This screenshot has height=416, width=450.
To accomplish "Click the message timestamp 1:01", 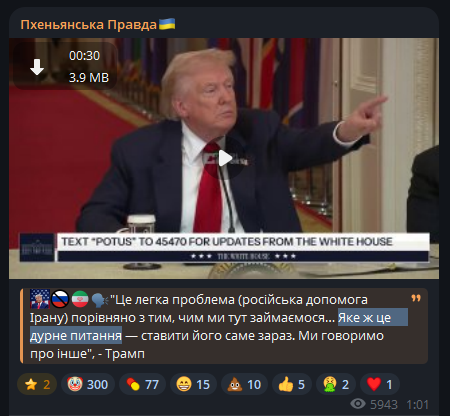I will pyautogui.click(x=417, y=405).
